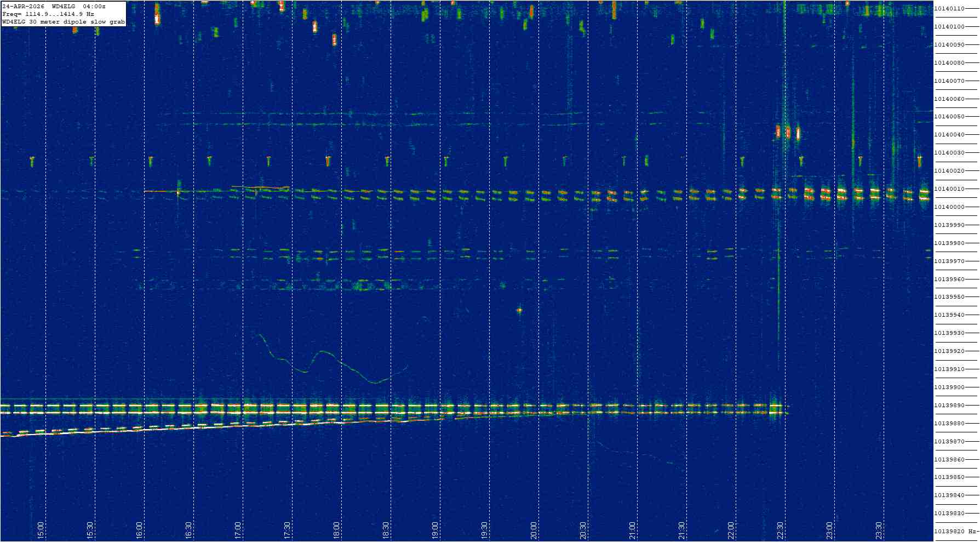Click the 10140010 frequency label

[x=949, y=189]
